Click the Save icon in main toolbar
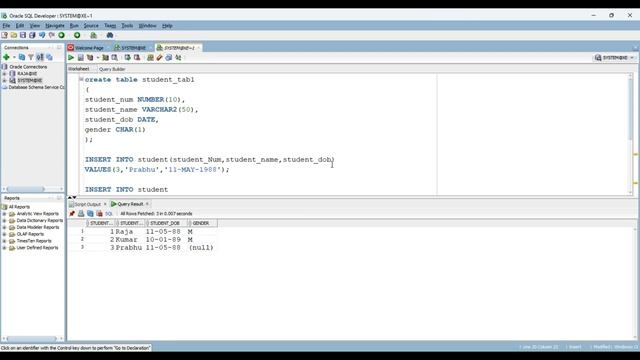640x360 pixels. (23, 36)
